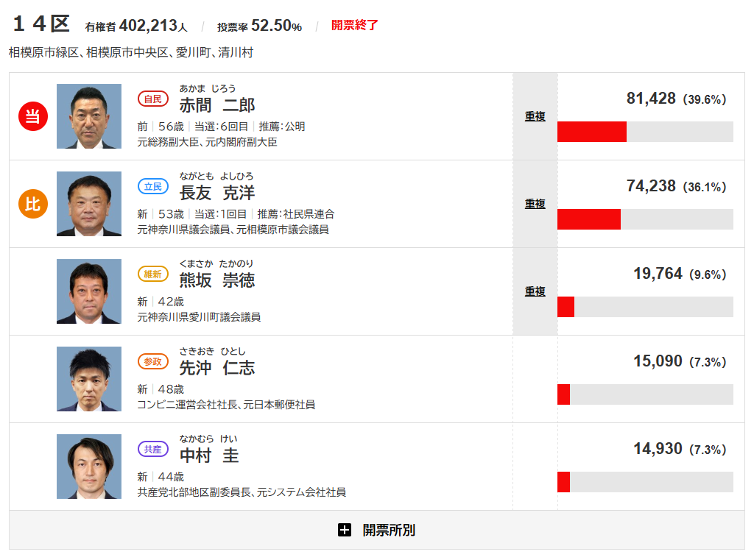Click photo of 先沖 仁志
This screenshot has height=560, width=754.
89,379
